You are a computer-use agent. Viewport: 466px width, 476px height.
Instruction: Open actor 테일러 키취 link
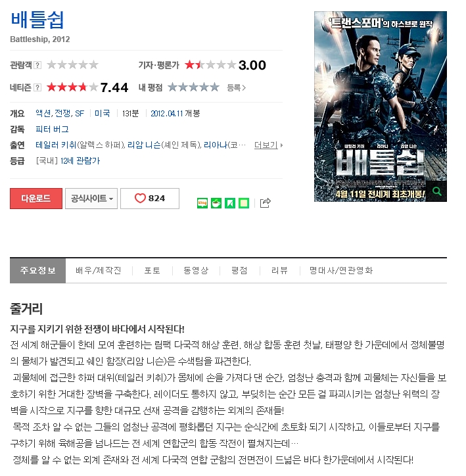pyautogui.click(x=56, y=145)
